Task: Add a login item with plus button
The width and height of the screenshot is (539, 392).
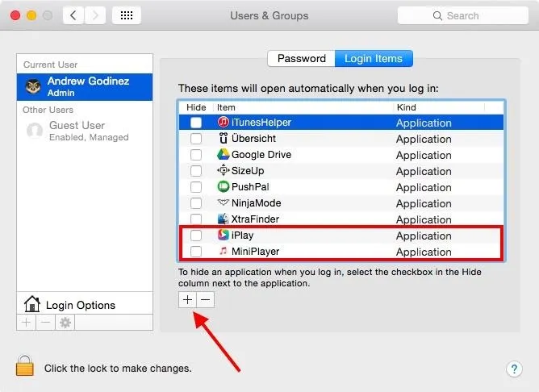Action: (x=188, y=300)
